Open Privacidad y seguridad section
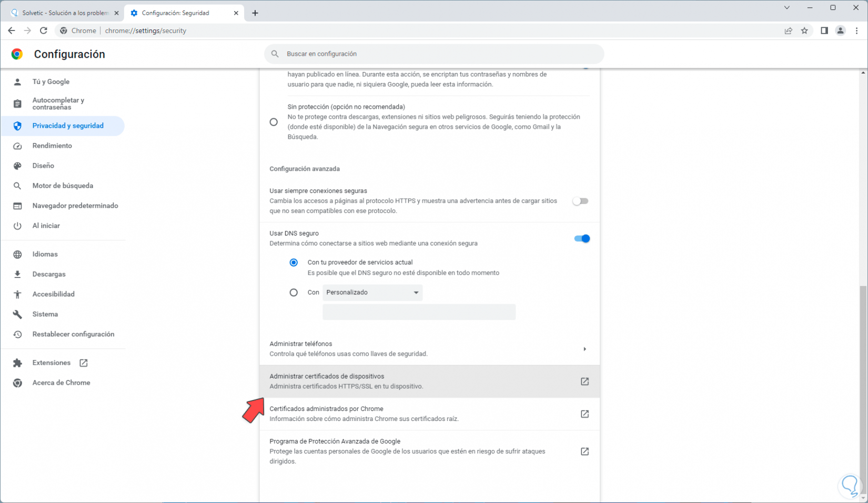868x503 pixels. pyautogui.click(x=63, y=126)
